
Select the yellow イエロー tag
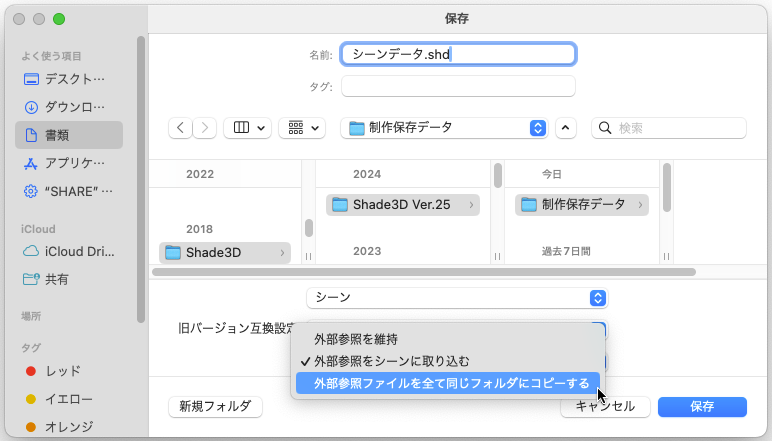tap(69, 399)
